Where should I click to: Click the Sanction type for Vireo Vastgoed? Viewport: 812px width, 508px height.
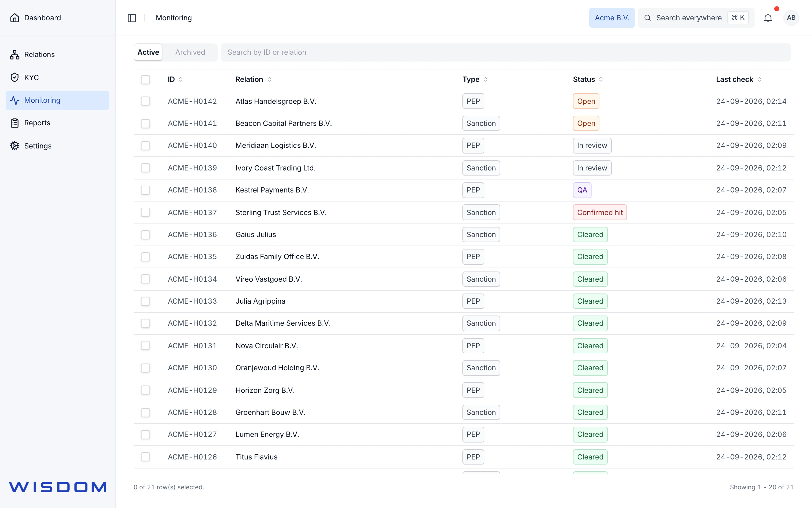(x=481, y=279)
